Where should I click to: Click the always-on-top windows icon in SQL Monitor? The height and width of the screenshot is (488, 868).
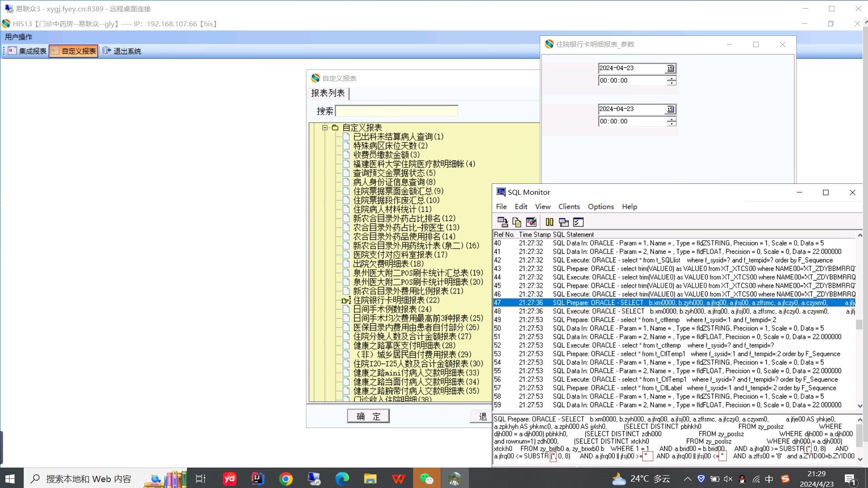pos(564,222)
